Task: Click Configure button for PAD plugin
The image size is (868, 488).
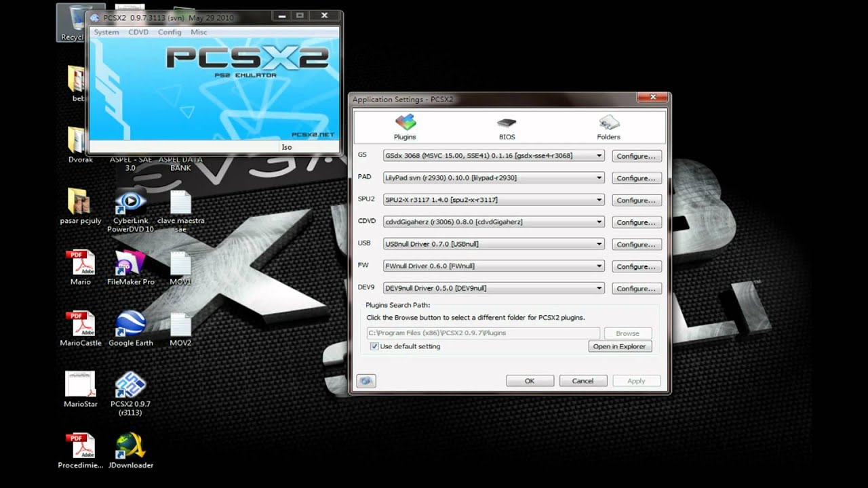Action: (x=636, y=178)
